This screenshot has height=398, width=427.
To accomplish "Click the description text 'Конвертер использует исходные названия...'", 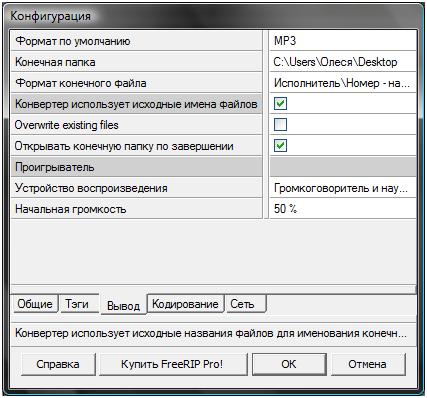I will (211, 333).
